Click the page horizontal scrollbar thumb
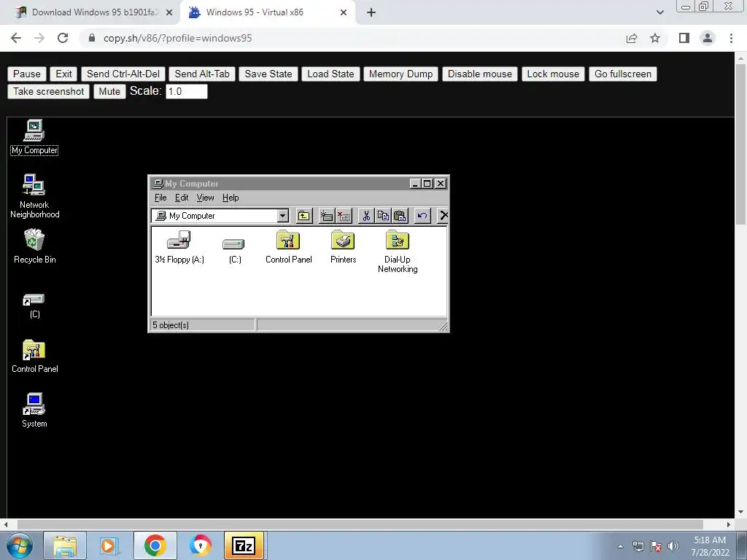The height and width of the screenshot is (560, 747). 360,524
